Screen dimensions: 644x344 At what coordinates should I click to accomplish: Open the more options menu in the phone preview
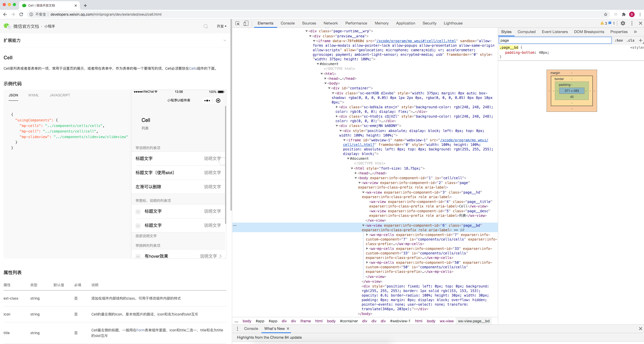coord(207,100)
